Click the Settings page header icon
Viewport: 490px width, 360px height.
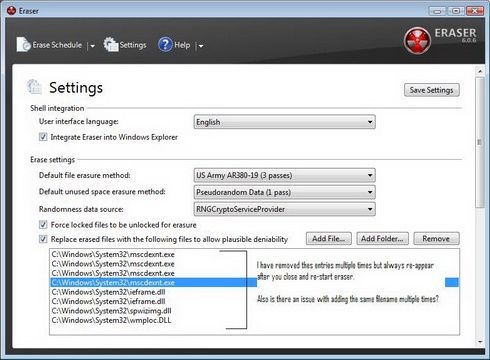pyautogui.click(x=34, y=87)
